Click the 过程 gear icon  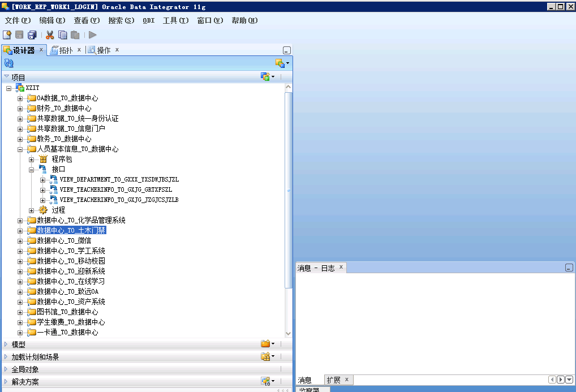tap(43, 210)
